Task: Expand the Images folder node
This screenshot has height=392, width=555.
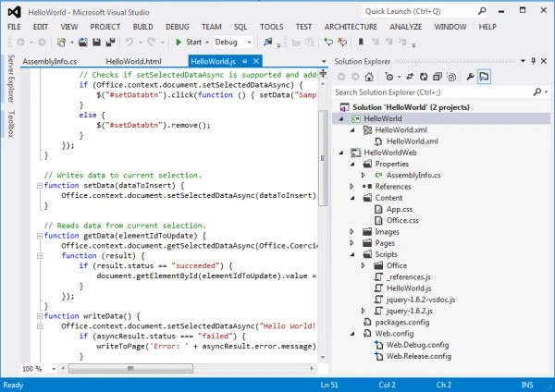Action: (351, 232)
